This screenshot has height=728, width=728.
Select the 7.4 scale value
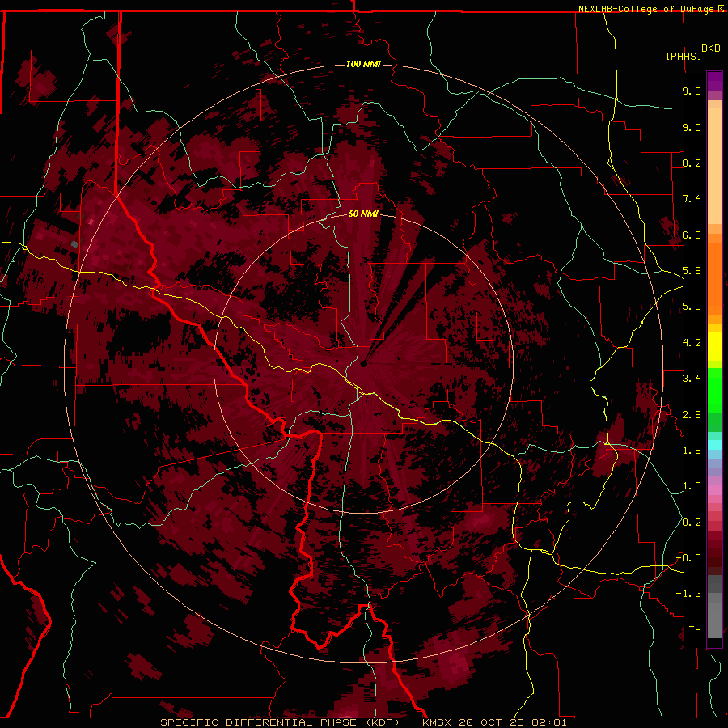coord(692,199)
